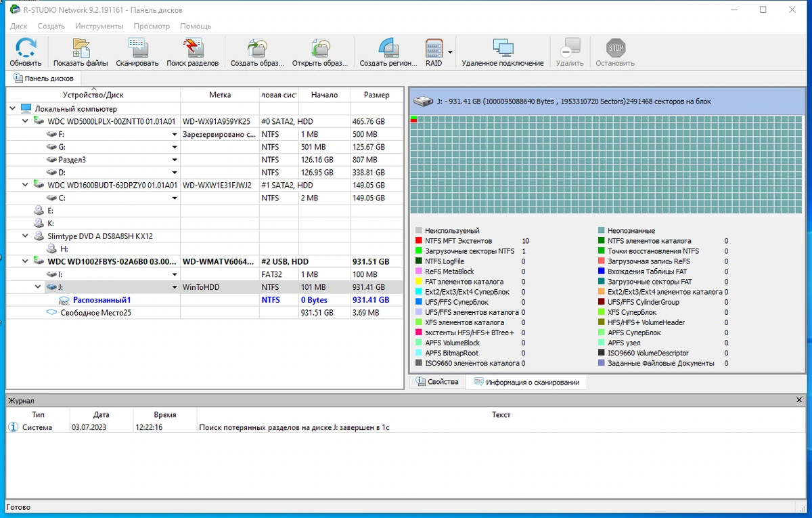
Task: Click the WDC WD5000LPLX disk icon
Action: click(39, 121)
